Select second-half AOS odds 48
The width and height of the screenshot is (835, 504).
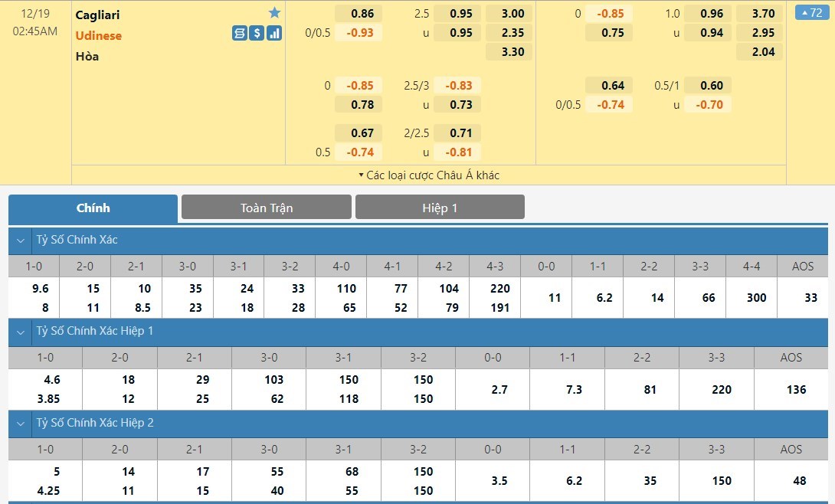[x=800, y=481]
